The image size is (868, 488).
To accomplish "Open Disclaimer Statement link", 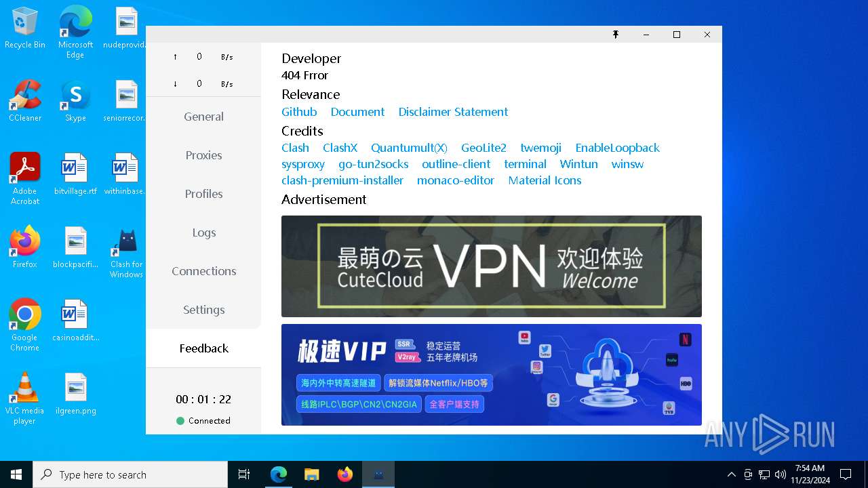I will coord(453,112).
